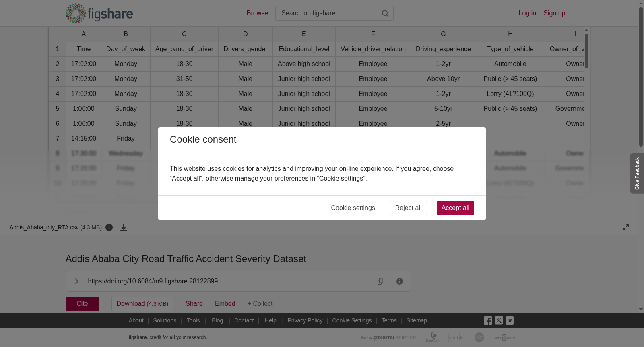Select the 5-10yr cell

(x=443, y=109)
